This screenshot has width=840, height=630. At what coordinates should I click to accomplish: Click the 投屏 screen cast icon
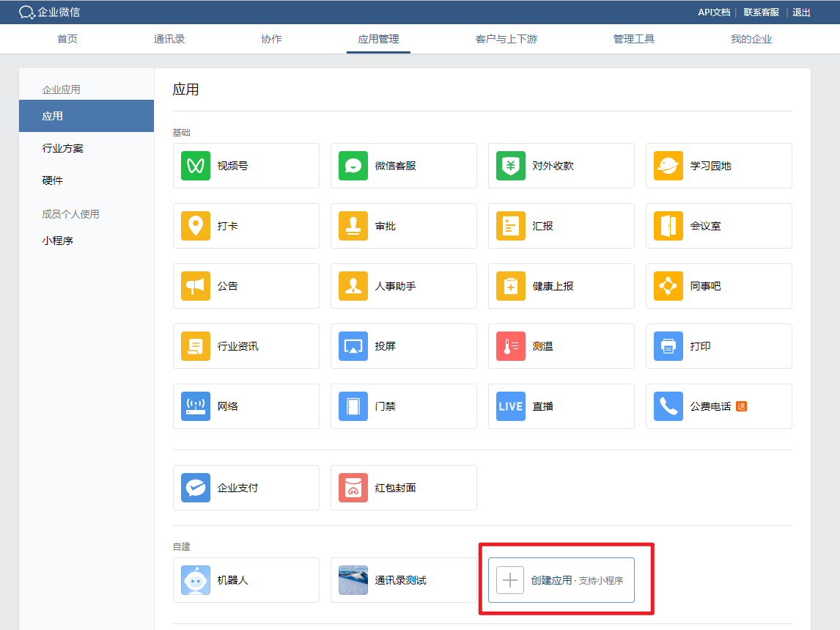pyautogui.click(x=353, y=346)
